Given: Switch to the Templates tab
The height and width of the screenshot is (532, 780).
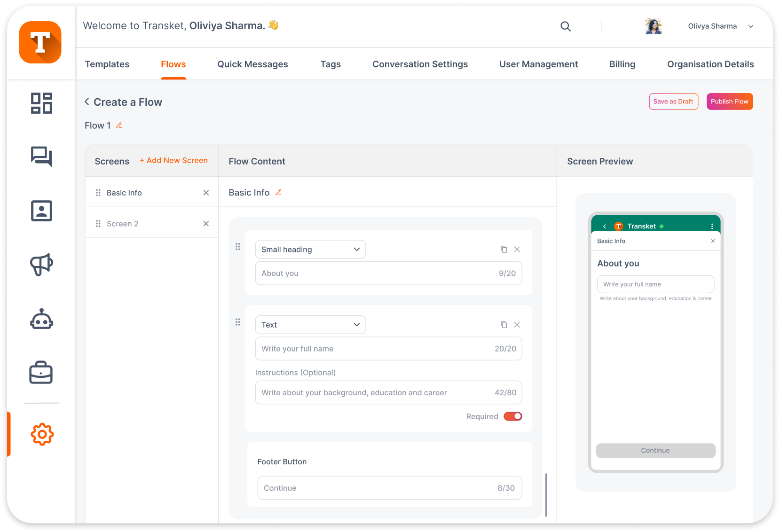Looking at the screenshot, I should [107, 64].
